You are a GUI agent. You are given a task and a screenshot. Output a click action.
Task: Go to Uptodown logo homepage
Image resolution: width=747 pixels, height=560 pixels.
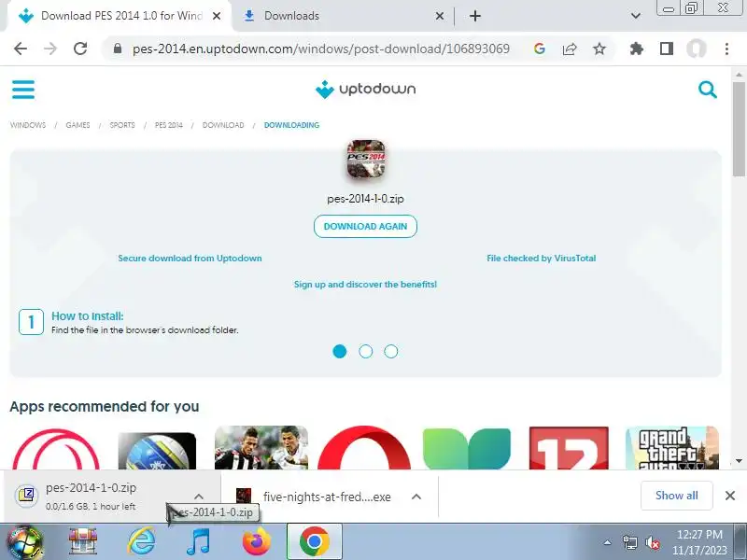point(365,89)
